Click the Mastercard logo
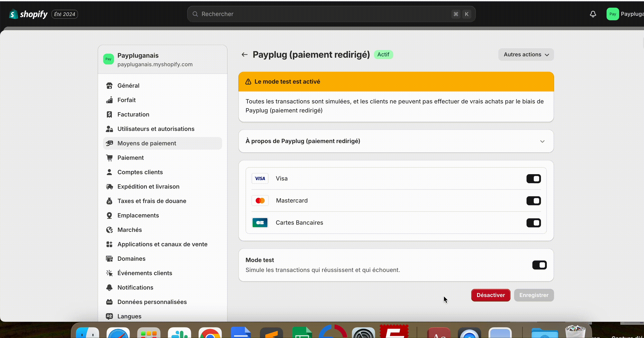The height and width of the screenshot is (338, 644). point(260,201)
